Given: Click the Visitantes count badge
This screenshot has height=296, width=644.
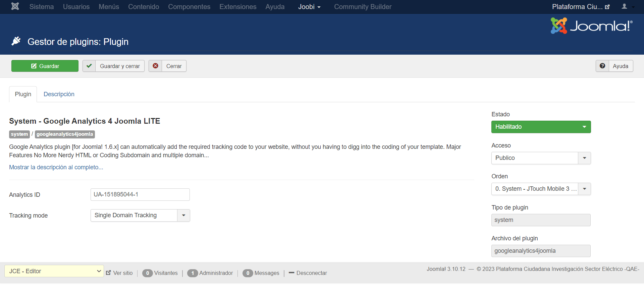Looking at the screenshot, I should (148, 273).
